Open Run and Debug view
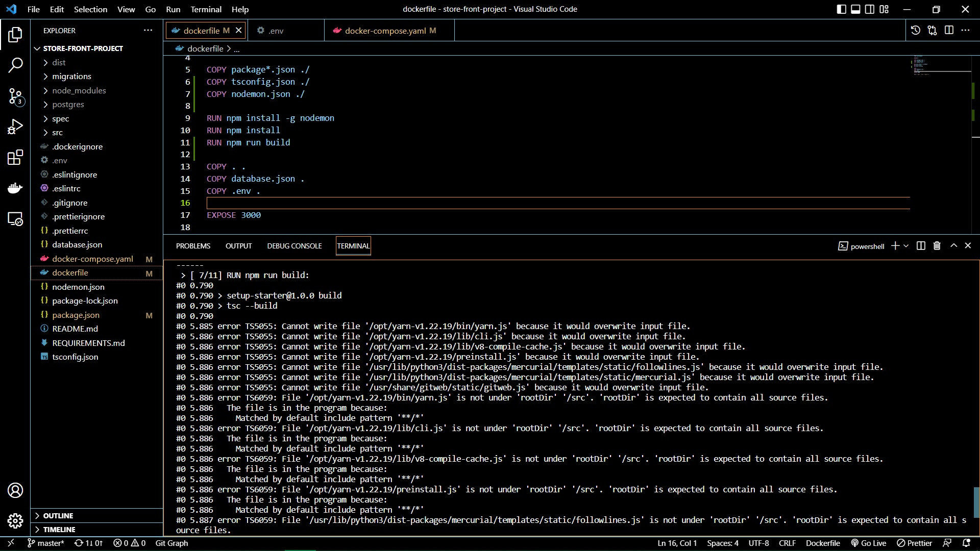980x551 pixels. point(15,127)
